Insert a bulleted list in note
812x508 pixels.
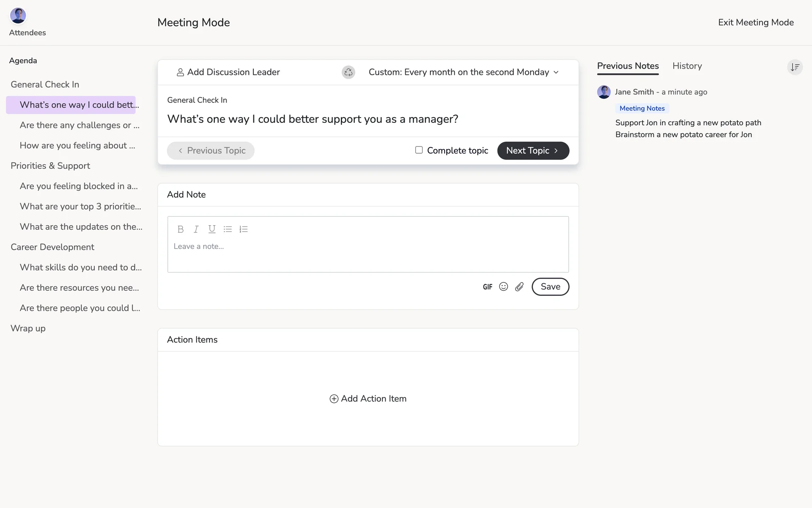click(x=228, y=229)
